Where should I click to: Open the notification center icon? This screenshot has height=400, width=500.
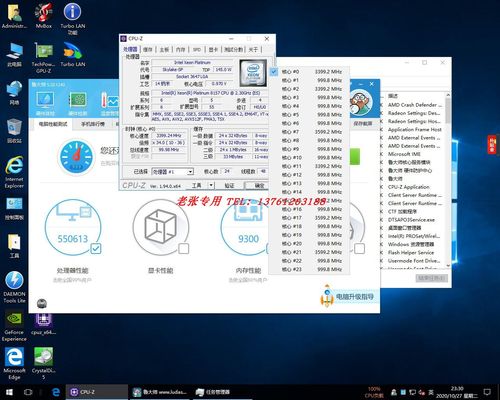coord(487,392)
